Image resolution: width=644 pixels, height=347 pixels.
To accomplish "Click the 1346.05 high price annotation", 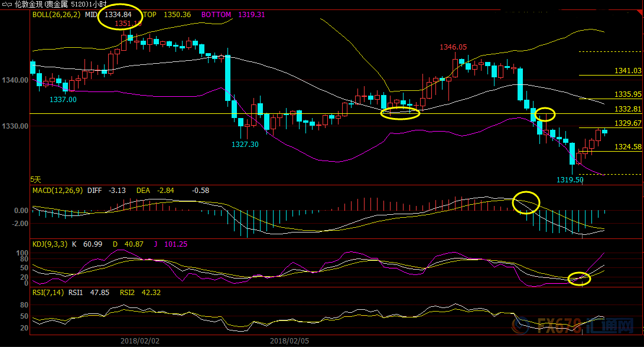I will (x=453, y=47).
